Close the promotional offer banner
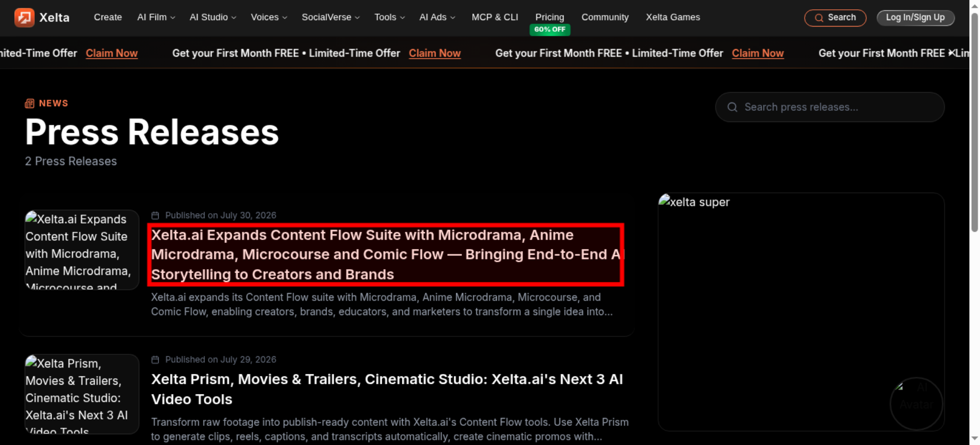 (952, 52)
